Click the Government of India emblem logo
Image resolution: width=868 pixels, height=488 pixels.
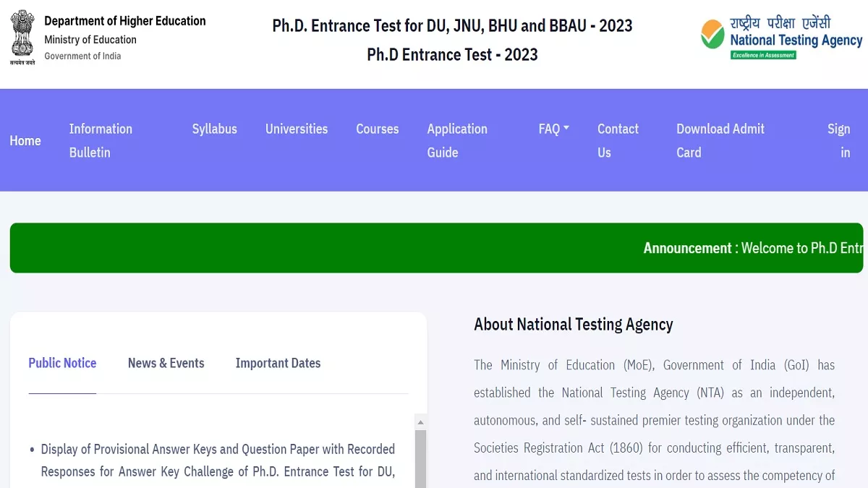point(22,36)
